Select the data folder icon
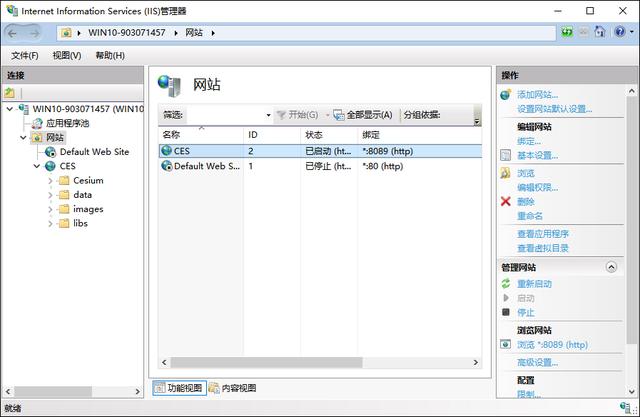640x417 pixels. pos(64,195)
